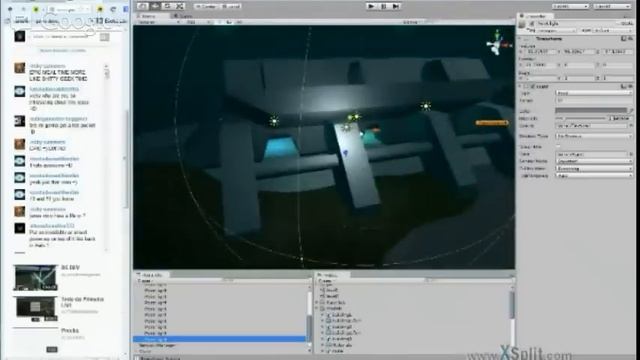640x360 pixels.
Task: Open the Testa de Primeira video link
Action: click(x=82, y=302)
